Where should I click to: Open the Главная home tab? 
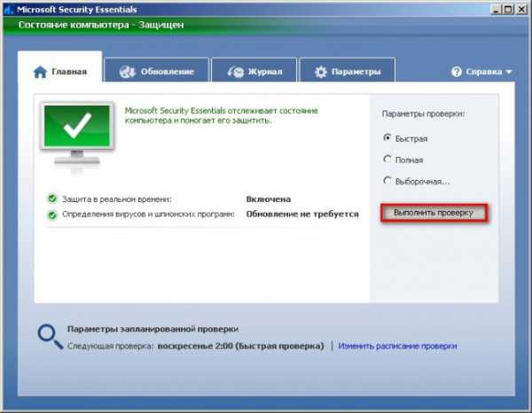[59, 66]
